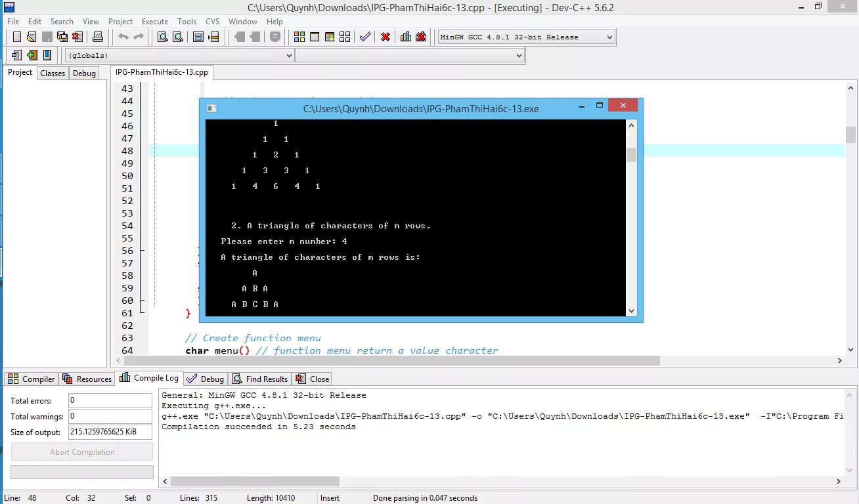Viewport: 859px width, 504px height.
Task: Click the Size of output field
Action: 110,432
